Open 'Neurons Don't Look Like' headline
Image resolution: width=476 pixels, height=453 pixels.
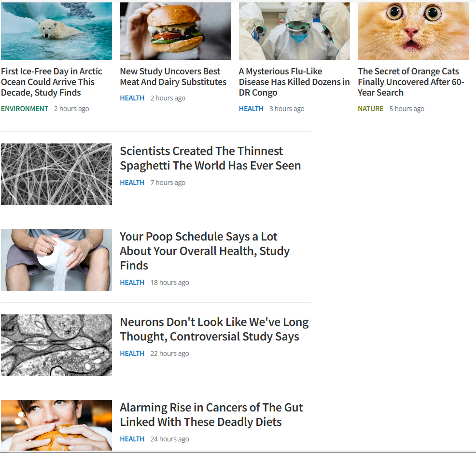tap(214, 329)
